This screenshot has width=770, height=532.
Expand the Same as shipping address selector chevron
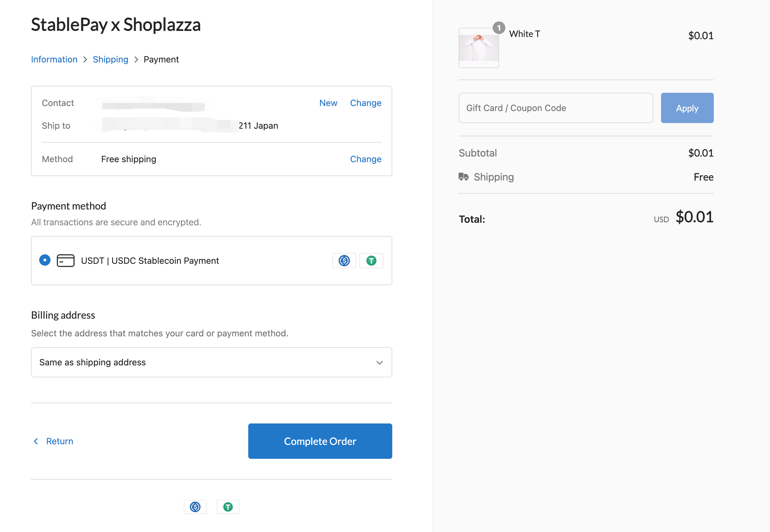pyautogui.click(x=379, y=362)
